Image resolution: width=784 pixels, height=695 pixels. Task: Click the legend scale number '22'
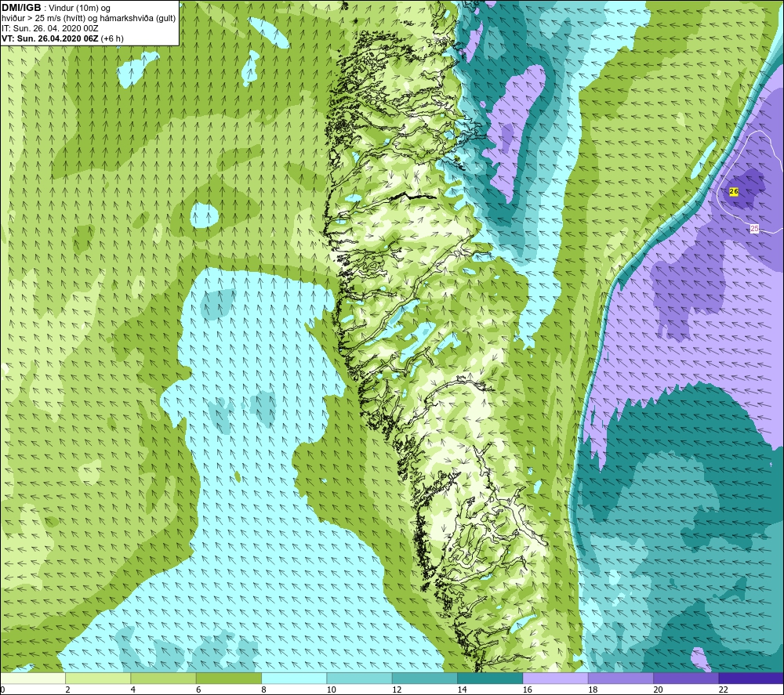pos(724,690)
